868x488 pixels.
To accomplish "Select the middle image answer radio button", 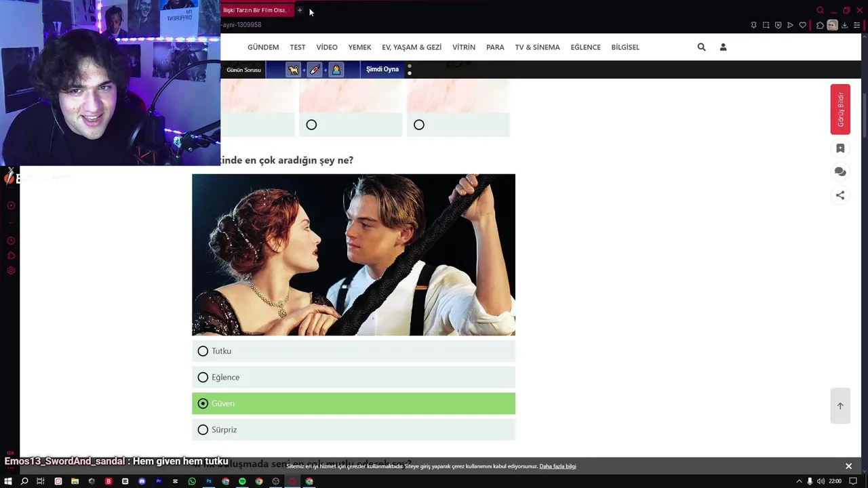I will pyautogui.click(x=311, y=125).
